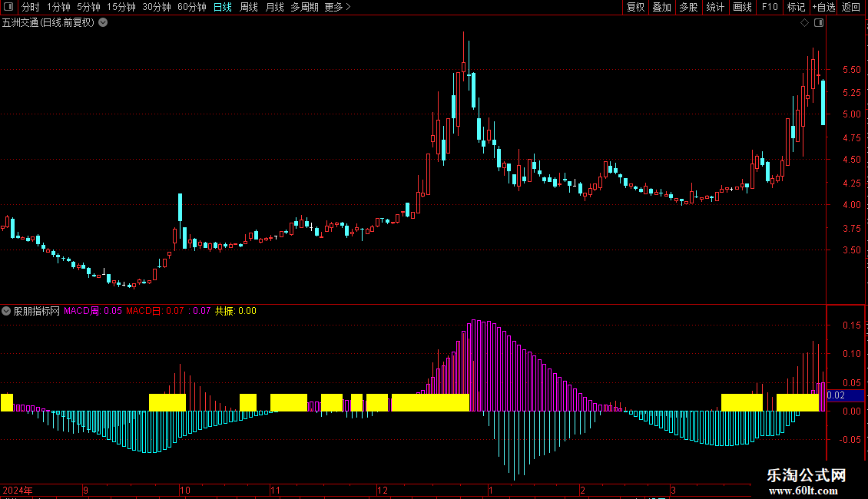The image size is (868, 499).
Task: Click the 叠加 overlay button
Action: (x=661, y=7)
